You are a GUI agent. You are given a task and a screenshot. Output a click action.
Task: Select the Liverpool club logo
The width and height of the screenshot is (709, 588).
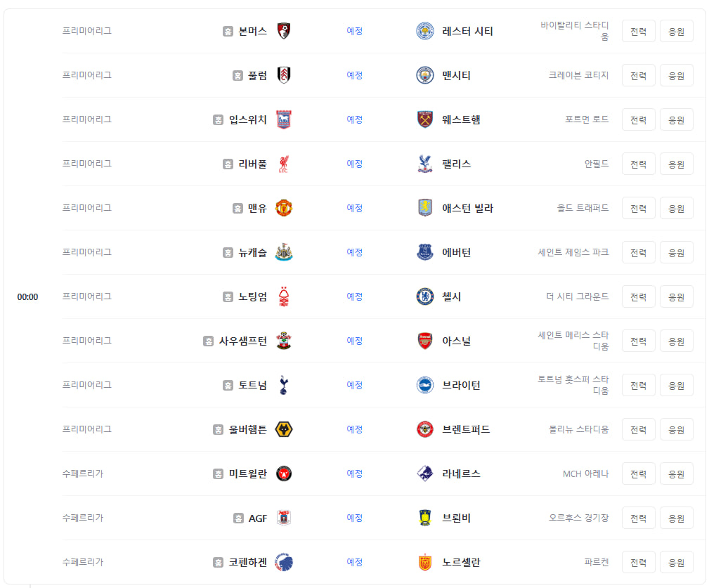tap(283, 164)
